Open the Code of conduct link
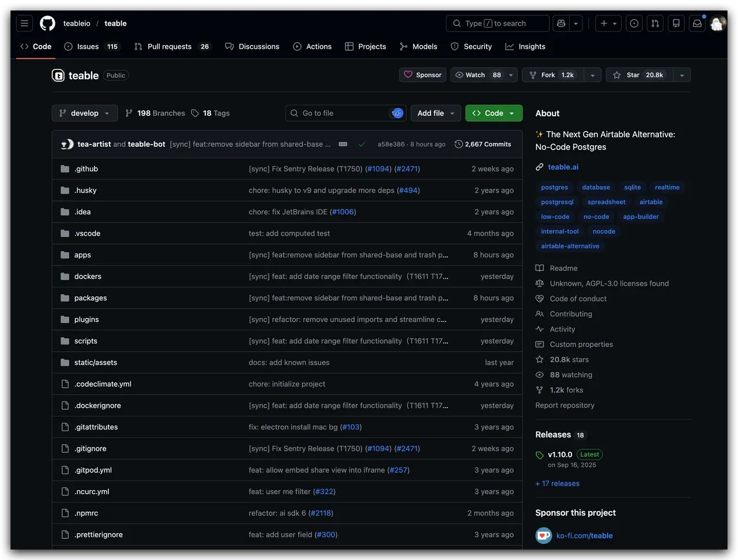Image resolution: width=738 pixels, height=560 pixels. 578,299
